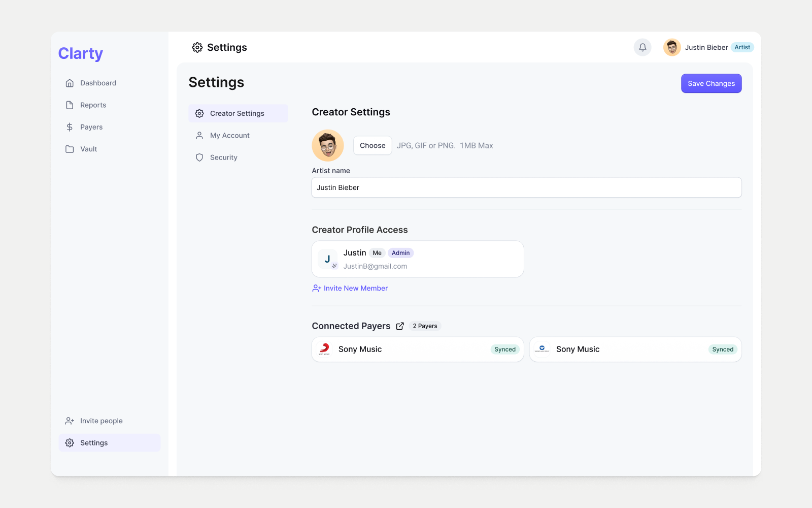Click the Creator Settings gear icon

pyautogui.click(x=199, y=113)
